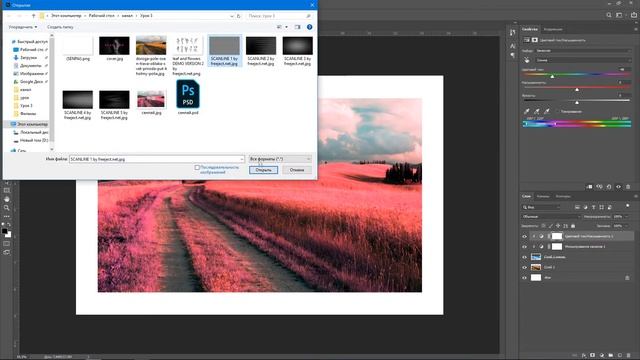The width and height of the screenshot is (640, 360).
Task: Click the Layers panel trash icon
Action: pyautogui.click(x=629, y=356)
